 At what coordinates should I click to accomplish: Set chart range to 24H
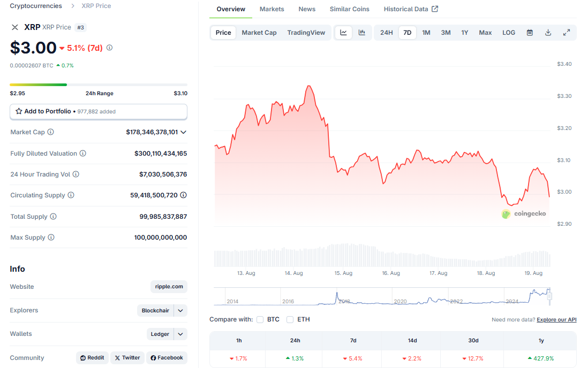(386, 33)
